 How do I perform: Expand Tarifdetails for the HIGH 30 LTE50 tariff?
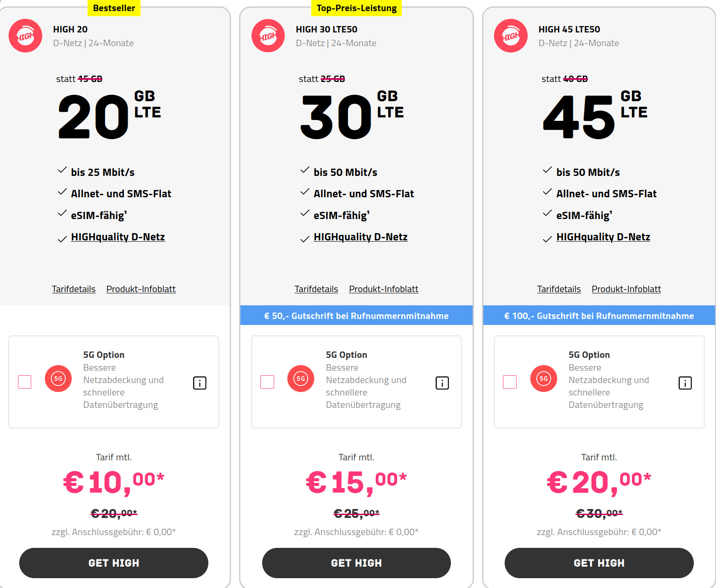click(x=316, y=289)
